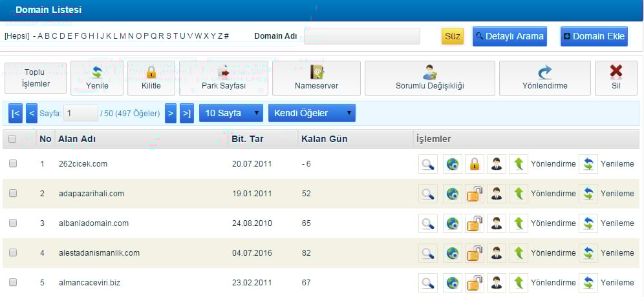Click the Park Sayfası toolbar button
This screenshot has height=297, width=644.
224,78
